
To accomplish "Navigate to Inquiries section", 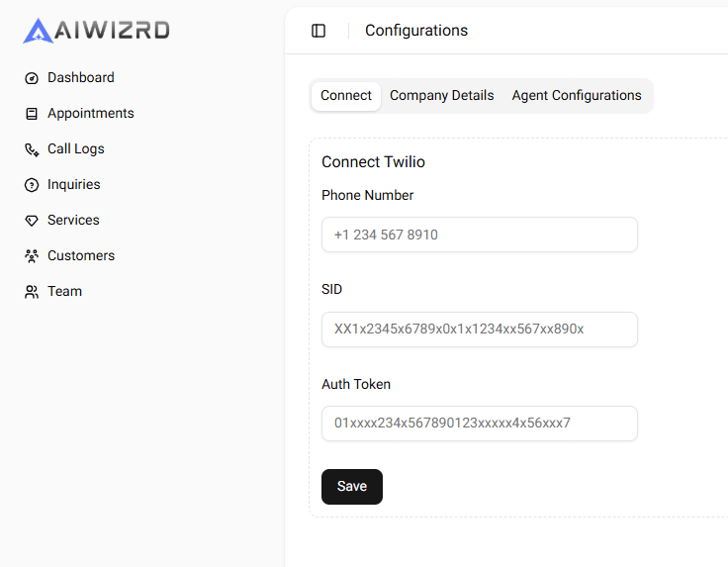I will (74, 185).
